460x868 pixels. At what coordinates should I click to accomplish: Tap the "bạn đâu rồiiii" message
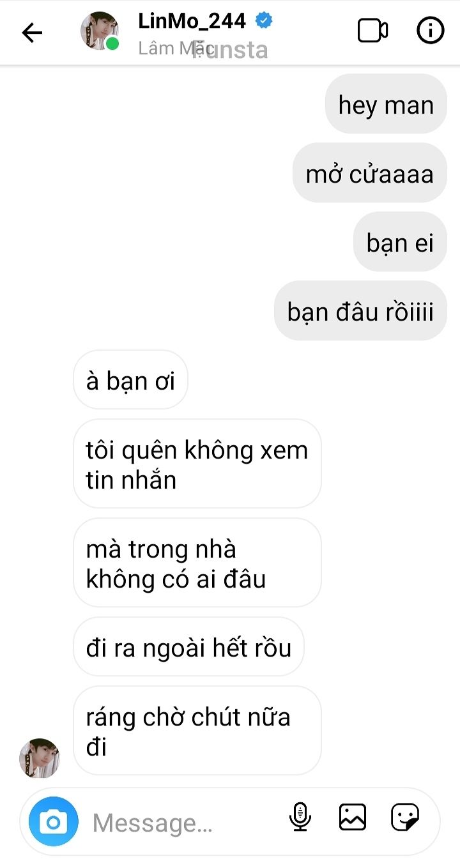pyautogui.click(x=360, y=311)
